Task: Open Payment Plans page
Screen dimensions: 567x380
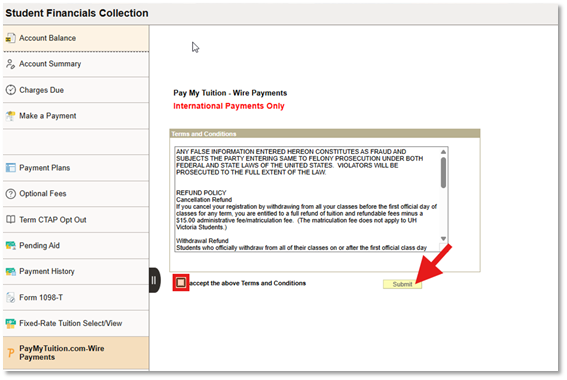Action: tap(76, 168)
